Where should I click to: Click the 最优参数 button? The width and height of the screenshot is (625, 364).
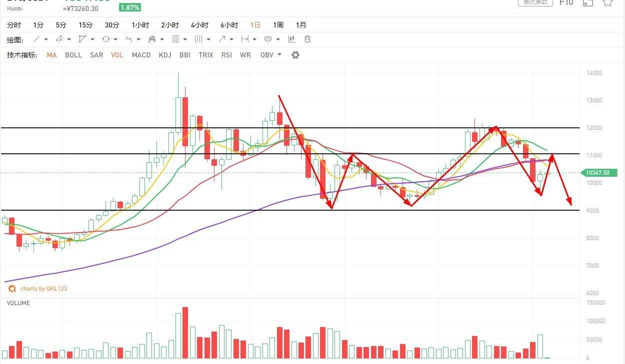click(x=534, y=2)
